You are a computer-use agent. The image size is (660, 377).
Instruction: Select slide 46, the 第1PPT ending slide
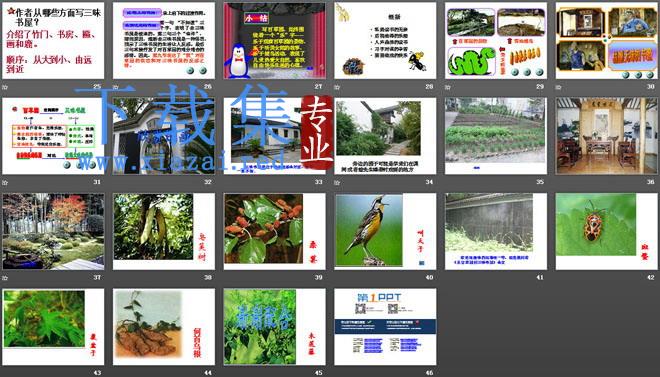tap(385, 327)
